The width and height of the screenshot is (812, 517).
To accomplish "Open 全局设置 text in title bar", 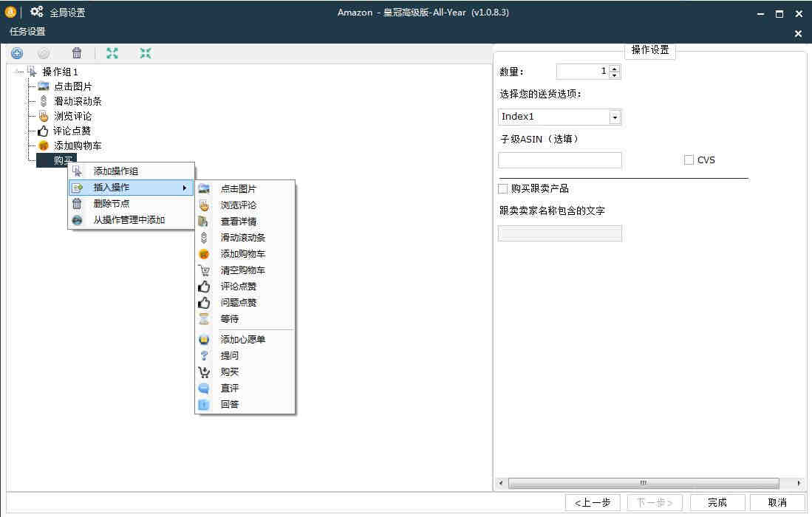I will 67,13.
